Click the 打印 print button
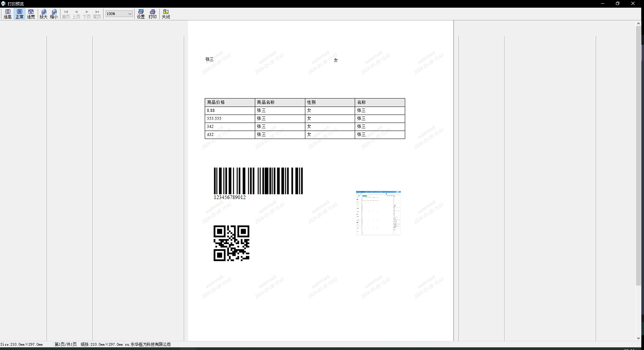The width and height of the screenshot is (644, 350). tap(153, 14)
